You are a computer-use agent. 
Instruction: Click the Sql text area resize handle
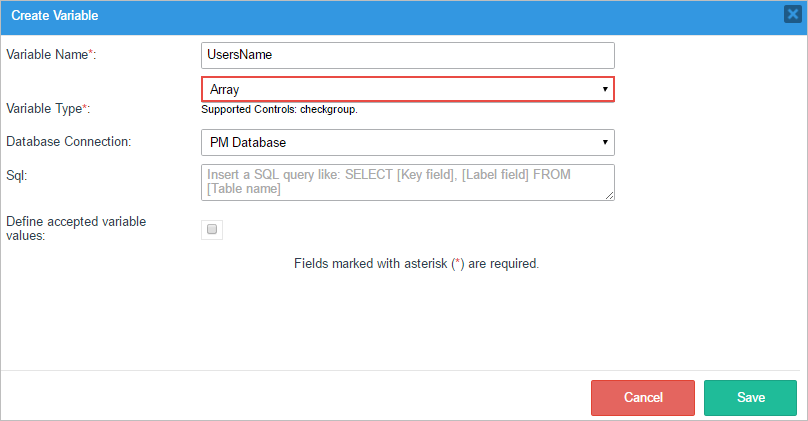[609, 195]
